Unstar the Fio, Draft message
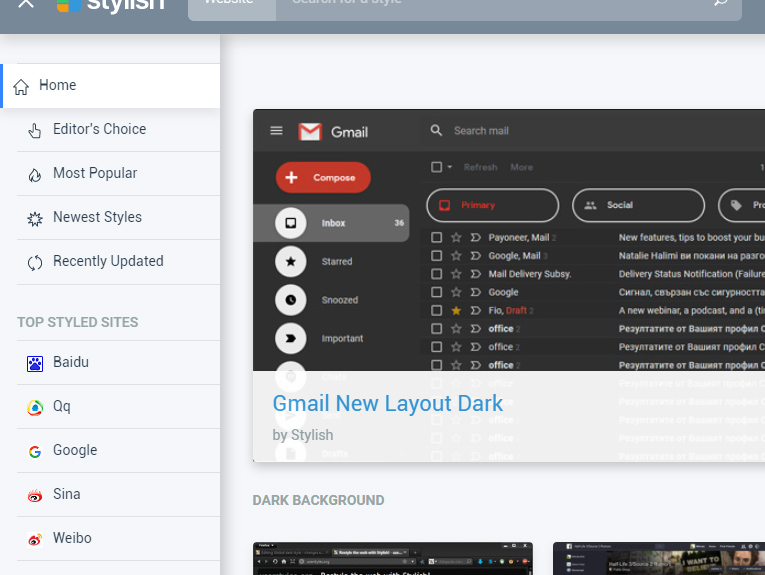Image resolution: width=765 pixels, height=575 pixels. [456, 311]
